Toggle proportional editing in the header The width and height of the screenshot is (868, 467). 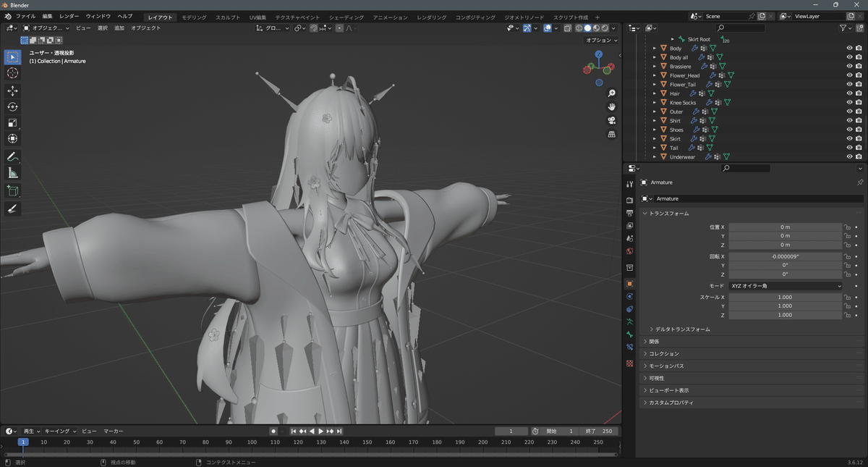338,28
